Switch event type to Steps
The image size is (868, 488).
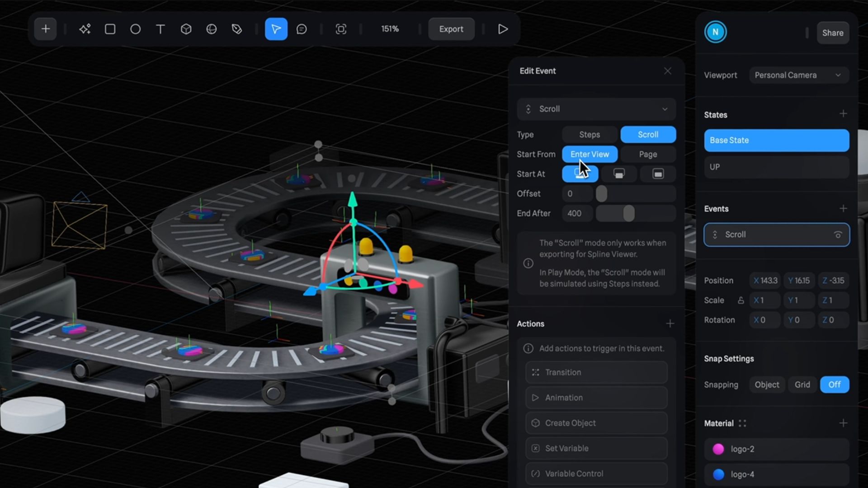[x=590, y=134]
